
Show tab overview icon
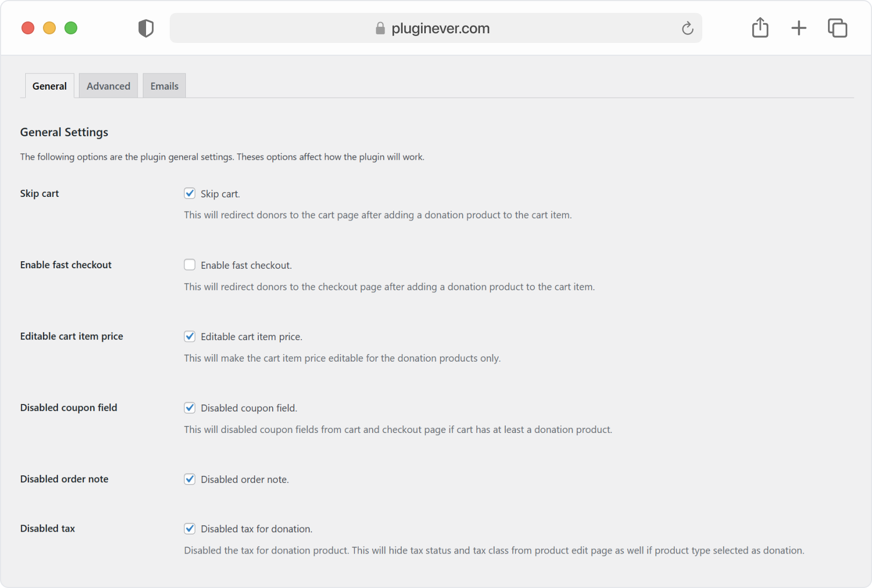pyautogui.click(x=838, y=28)
